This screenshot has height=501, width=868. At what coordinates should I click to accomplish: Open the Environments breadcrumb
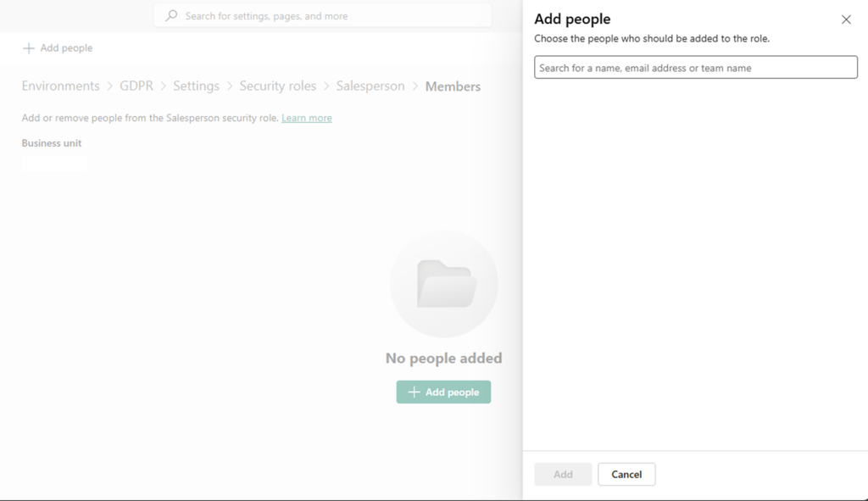click(60, 86)
